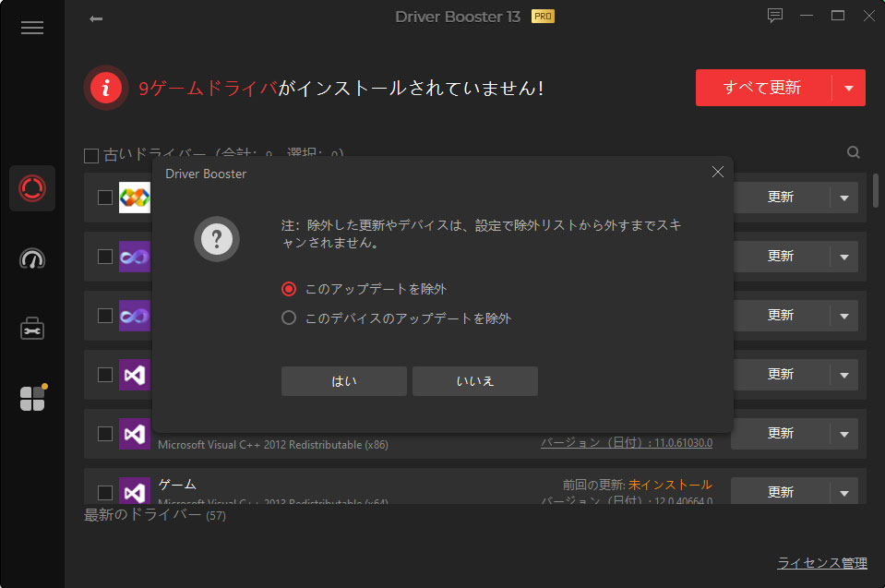Viewport: 885px width, 588px height.
Task: Click the question mark icon in dialog
Action: (217, 239)
